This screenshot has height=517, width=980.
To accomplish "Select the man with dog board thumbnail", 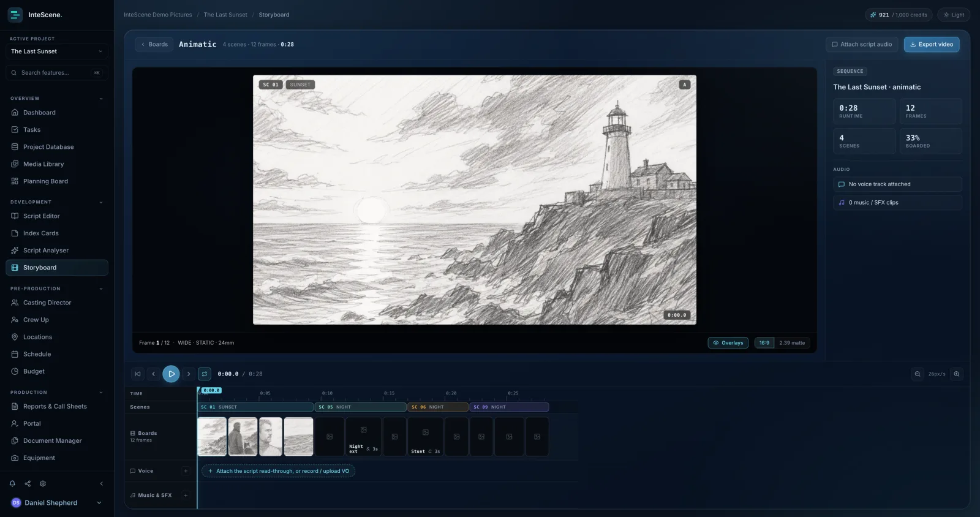I will click(243, 437).
